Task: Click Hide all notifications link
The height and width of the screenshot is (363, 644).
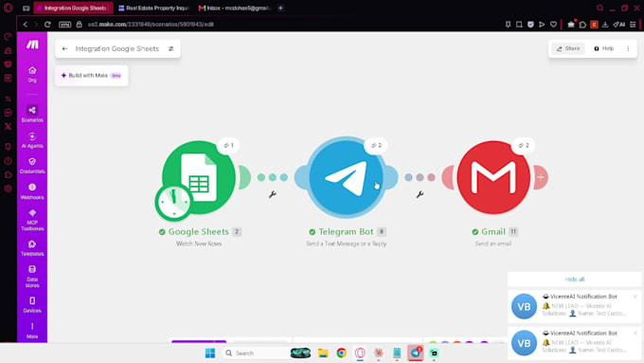Action: (x=575, y=280)
